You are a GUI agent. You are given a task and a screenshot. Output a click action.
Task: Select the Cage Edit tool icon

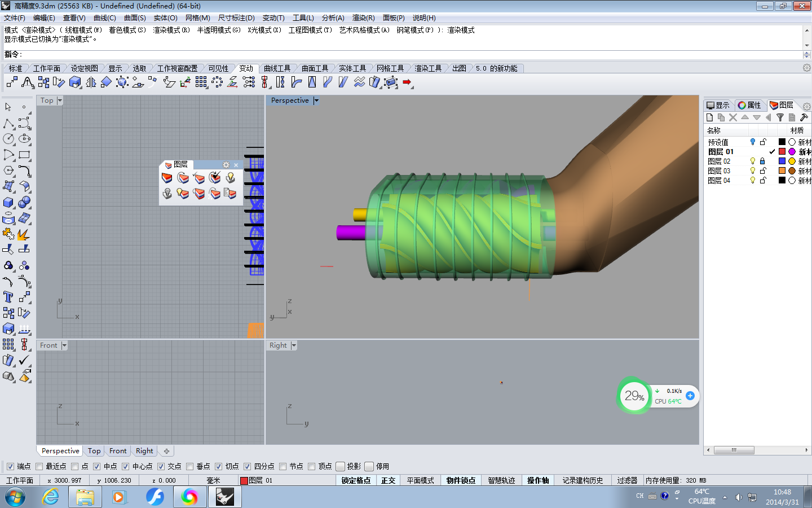[391, 82]
